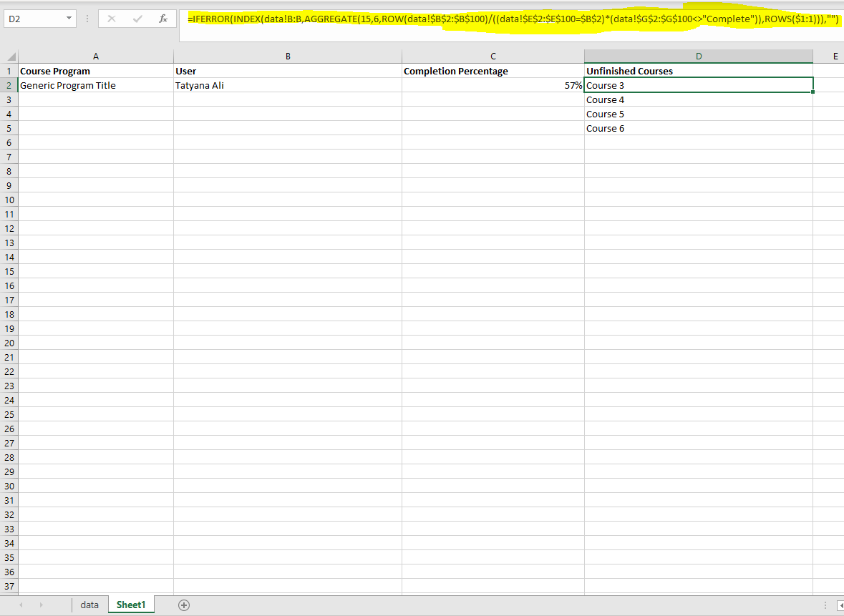Click the Enter checkmark formula bar icon

tap(137, 19)
